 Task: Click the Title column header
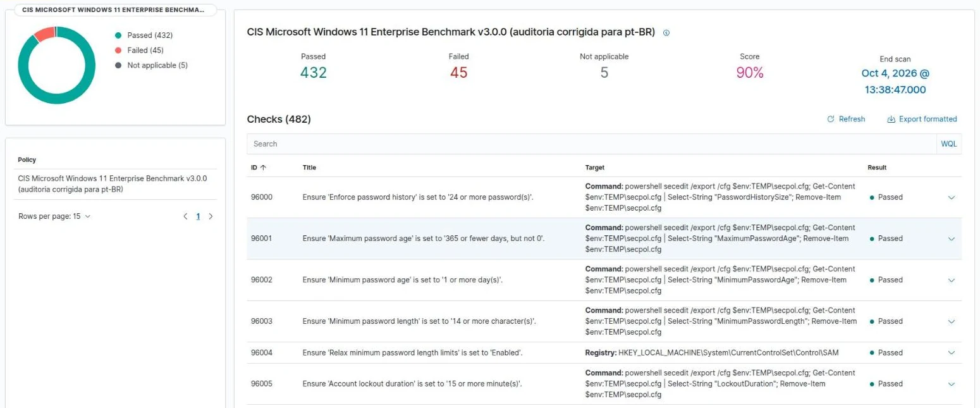(309, 168)
